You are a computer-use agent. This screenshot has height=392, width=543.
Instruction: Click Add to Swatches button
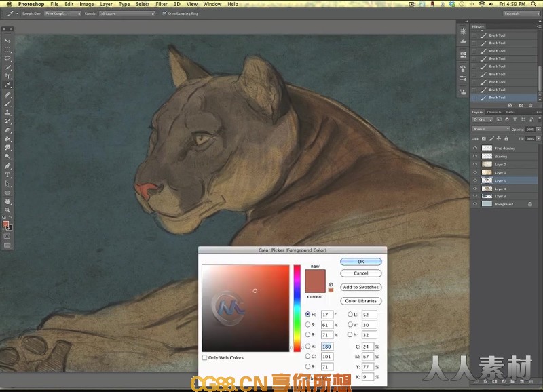click(x=361, y=287)
